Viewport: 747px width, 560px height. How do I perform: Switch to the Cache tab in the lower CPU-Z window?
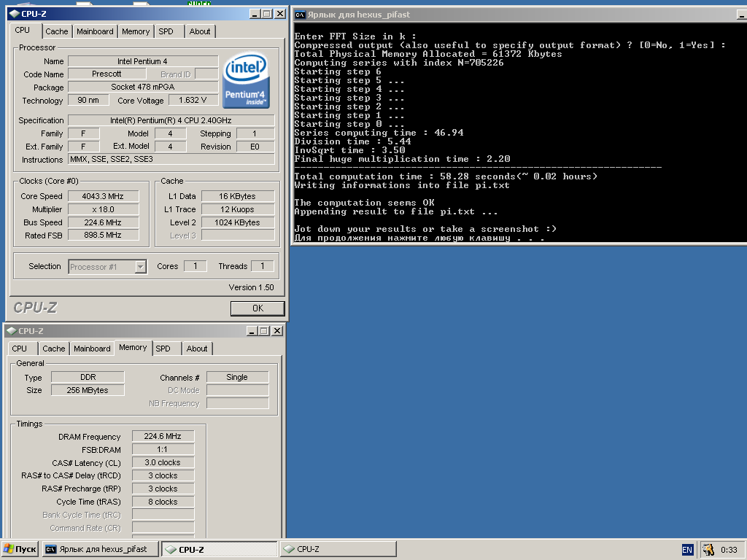(54, 349)
